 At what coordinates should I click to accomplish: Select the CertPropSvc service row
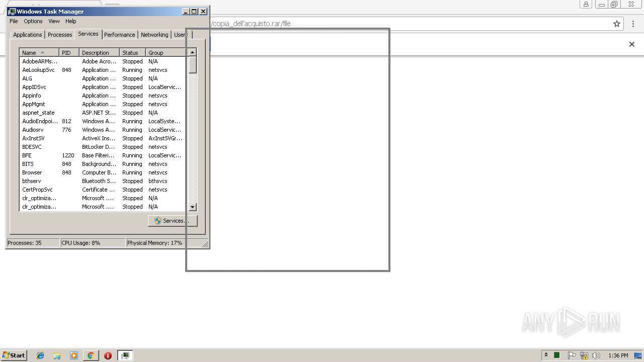click(x=103, y=190)
